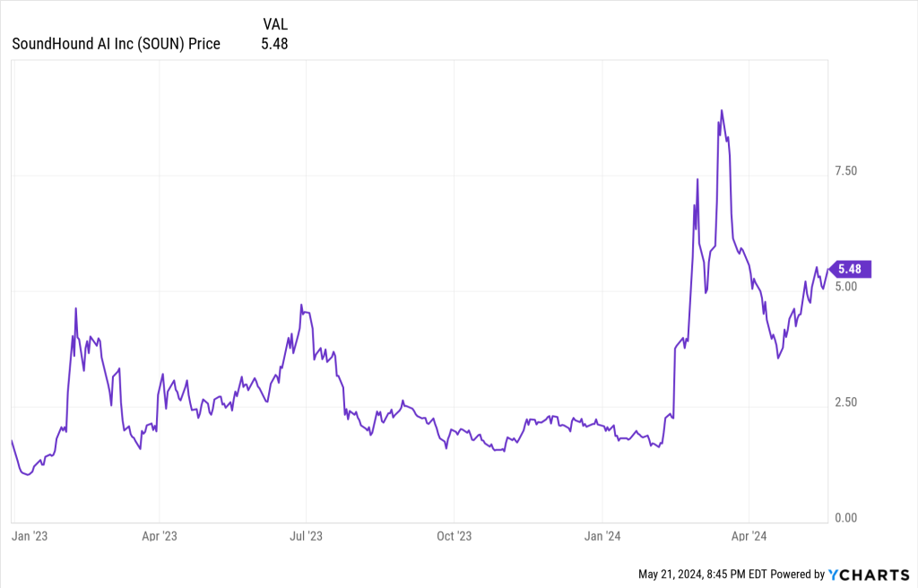Select the VAL column header

[x=275, y=23]
